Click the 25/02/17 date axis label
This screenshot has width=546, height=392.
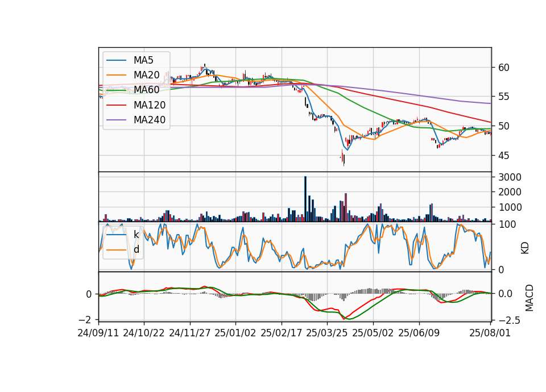[x=282, y=333]
